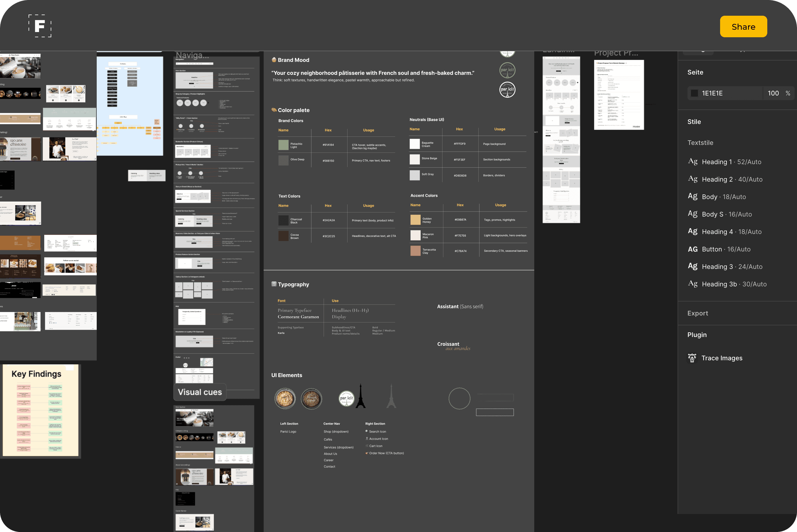Click the Plugin section header
797x532 pixels.
coord(697,335)
